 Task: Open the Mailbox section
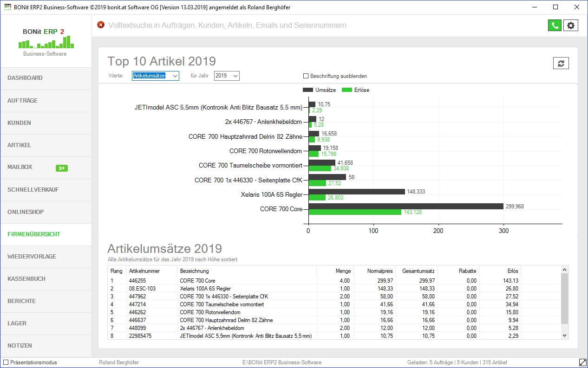click(46, 167)
